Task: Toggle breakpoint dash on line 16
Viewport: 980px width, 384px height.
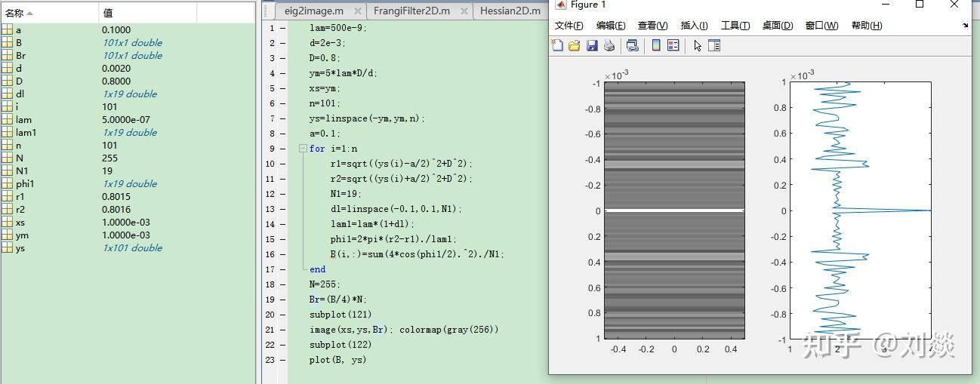Action: coord(282,254)
